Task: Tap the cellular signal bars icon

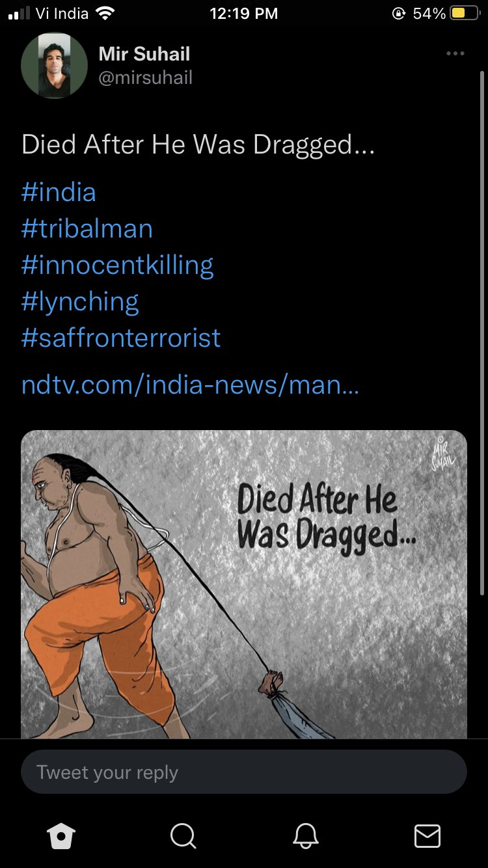Action: pos(19,14)
